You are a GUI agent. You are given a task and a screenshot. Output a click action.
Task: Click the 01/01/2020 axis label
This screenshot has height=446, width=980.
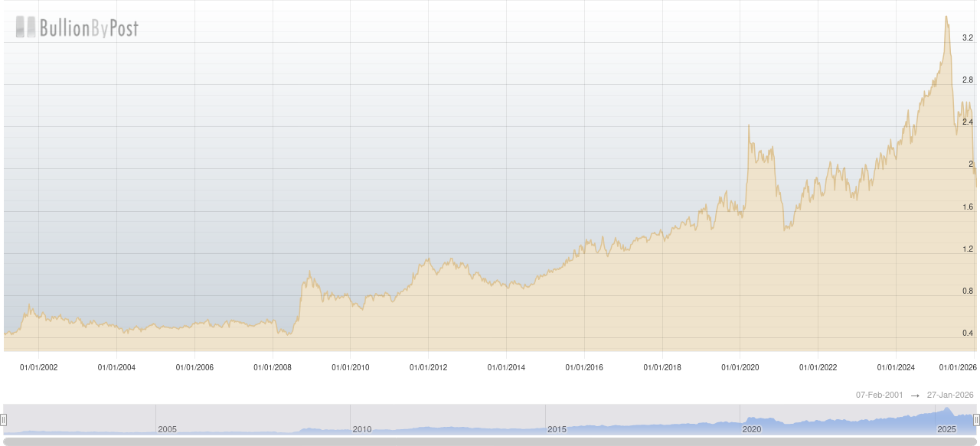(x=740, y=367)
